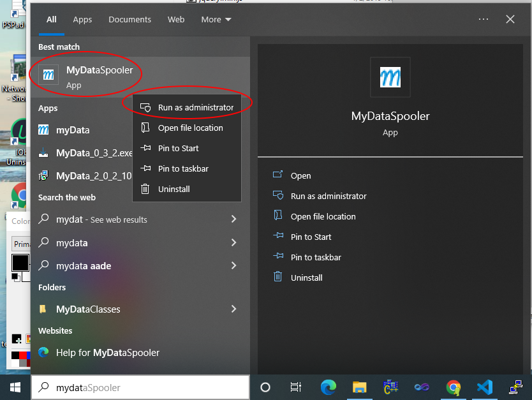Screen dimensions: 532x400
Task: Open the infinity-logo app in taskbar
Action: point(422,387)
